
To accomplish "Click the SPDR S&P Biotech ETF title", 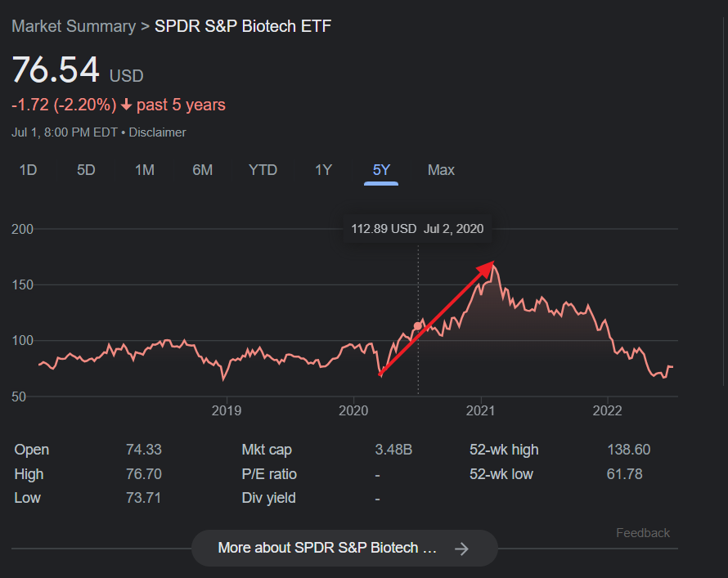I will [243, 26].
